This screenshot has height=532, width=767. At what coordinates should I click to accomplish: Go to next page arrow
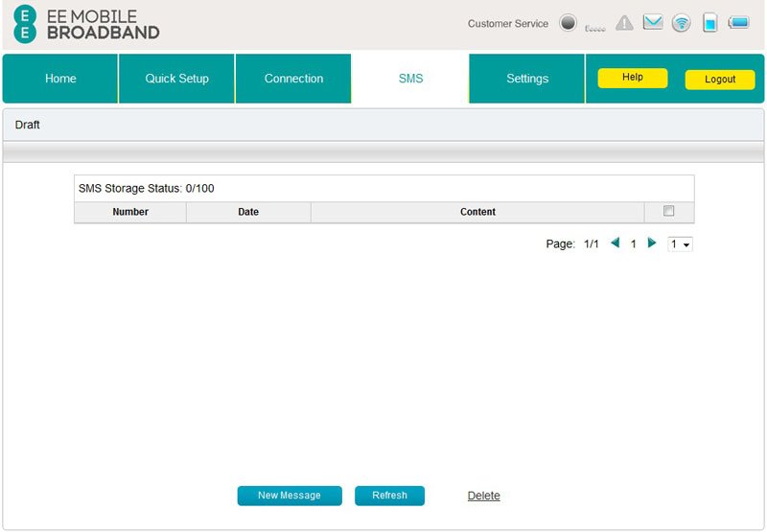(x=652, y=243)
